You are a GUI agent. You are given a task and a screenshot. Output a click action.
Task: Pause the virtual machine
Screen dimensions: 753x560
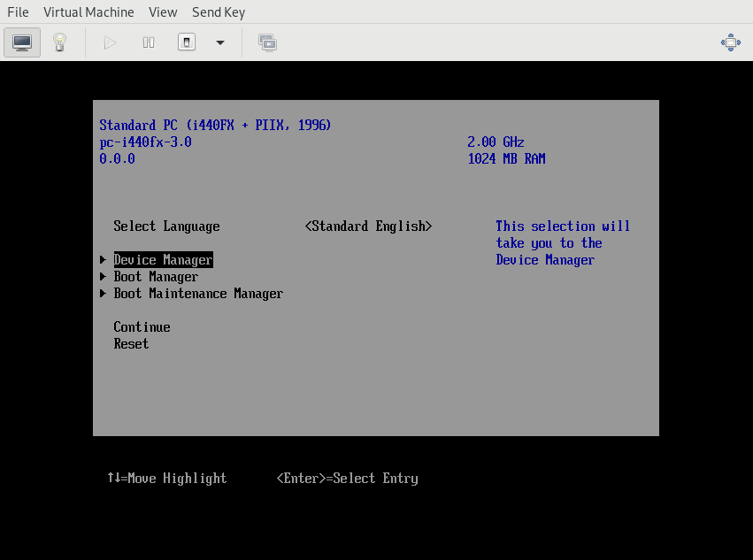(149, 42)
